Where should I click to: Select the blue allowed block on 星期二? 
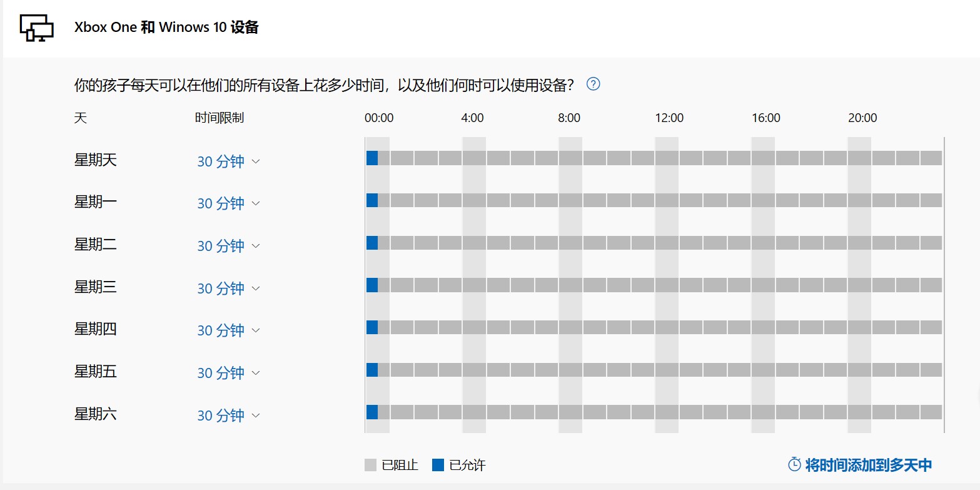pyautogui.click(x=372, y=242)
